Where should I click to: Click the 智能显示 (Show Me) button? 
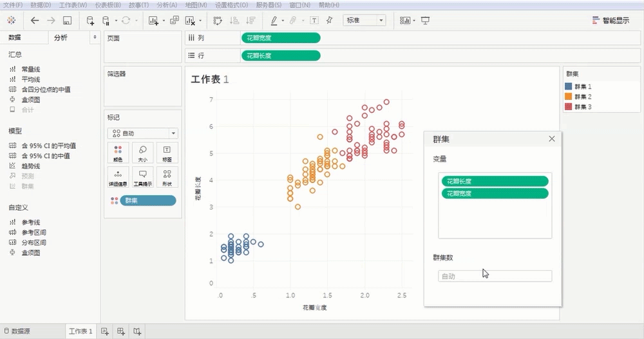[x=611, y=21]
